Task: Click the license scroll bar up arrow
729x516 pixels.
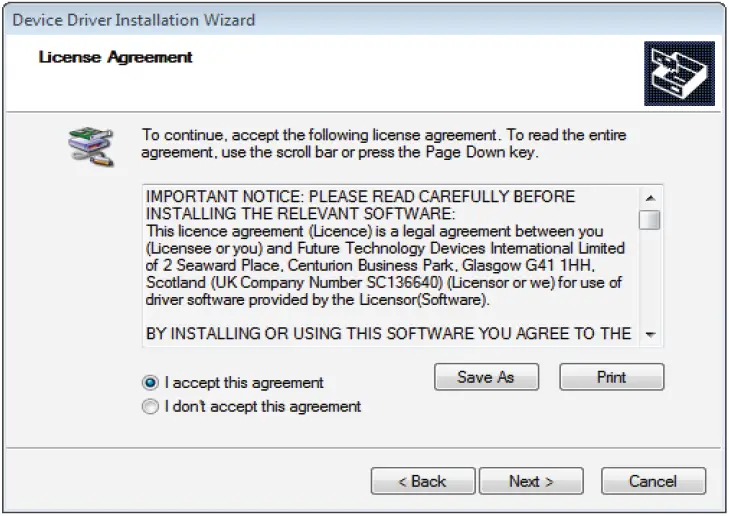Action: (x=650, y=198)
